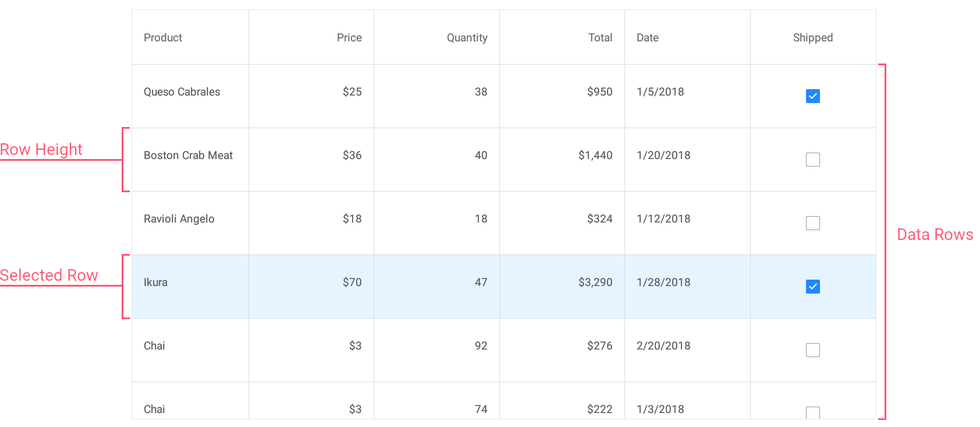Select the $3,290 total cell

(562, 287)
